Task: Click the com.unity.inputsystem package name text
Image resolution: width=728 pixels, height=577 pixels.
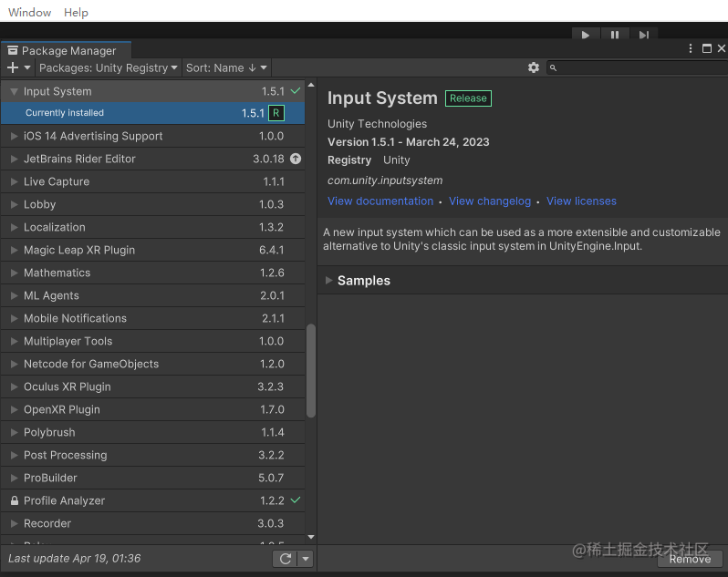Action: 385,180
